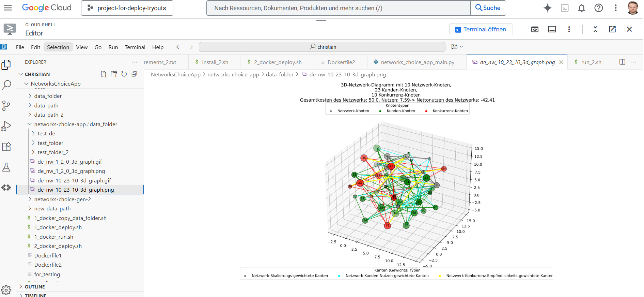This screenshot has width=644, height=297.
Task: Go forward in editor navigation
Action: 190,47
